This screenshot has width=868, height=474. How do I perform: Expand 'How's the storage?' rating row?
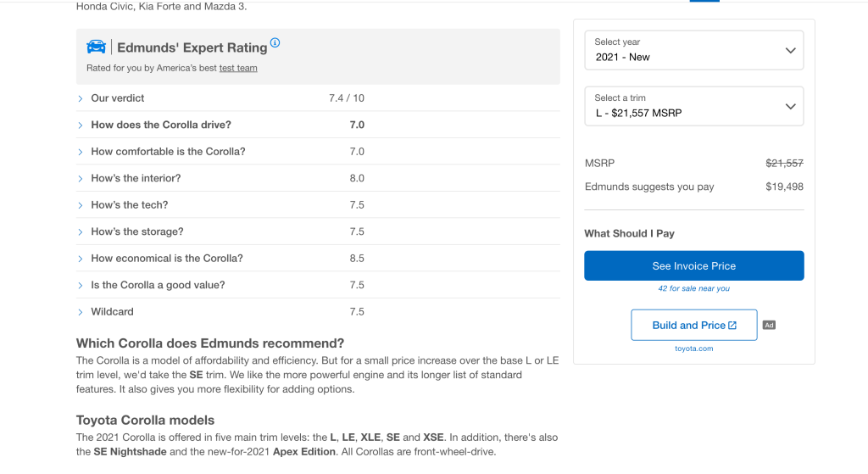[x=136, y=231]
